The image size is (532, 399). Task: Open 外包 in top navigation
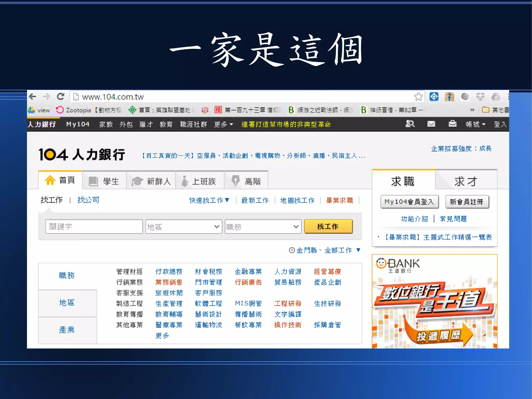click(126, 124)
